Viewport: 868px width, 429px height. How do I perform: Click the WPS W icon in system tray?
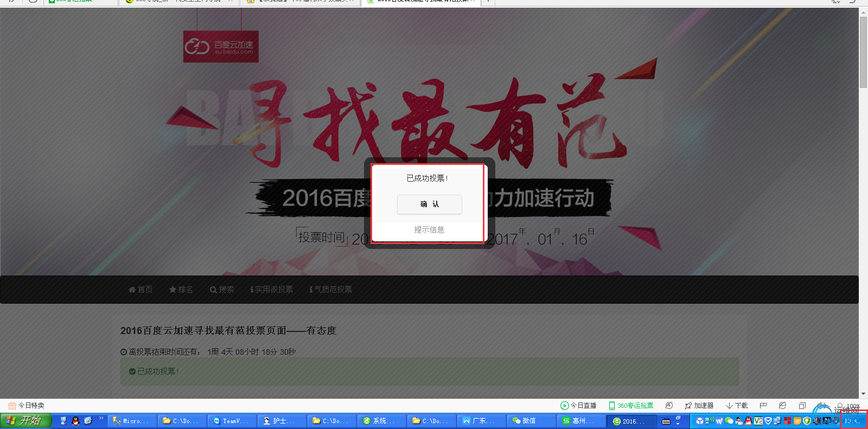(x=719, y=421)
